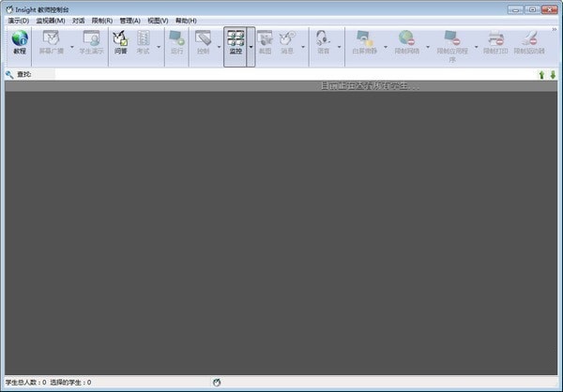
Task: Open the 限制(R) menu
Action: 102,21
